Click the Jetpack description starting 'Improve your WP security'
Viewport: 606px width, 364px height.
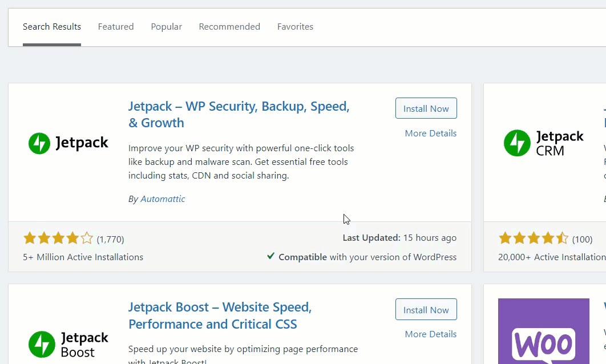241,162
